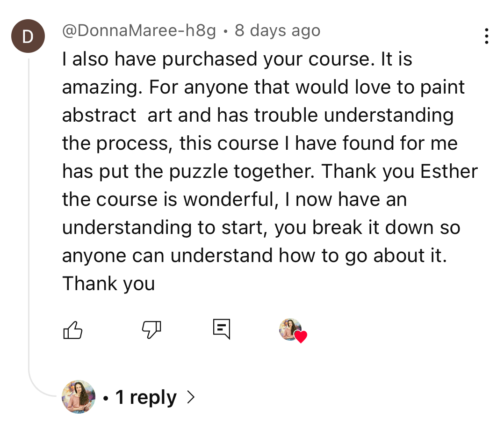Click the creator's hearted avatar badge

coord(290,329)
